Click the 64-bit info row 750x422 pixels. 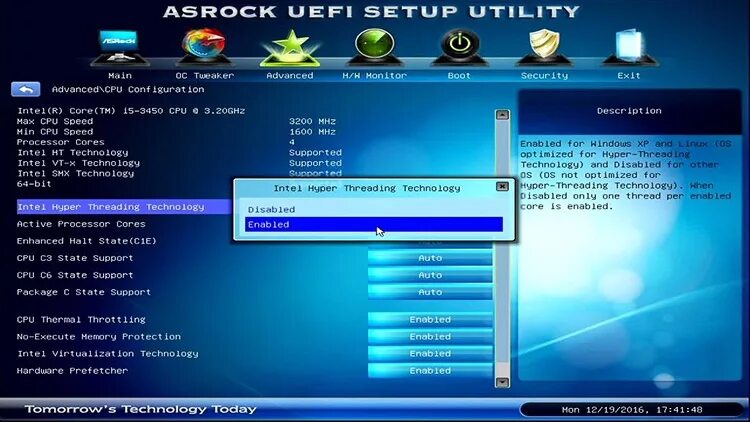34,184
